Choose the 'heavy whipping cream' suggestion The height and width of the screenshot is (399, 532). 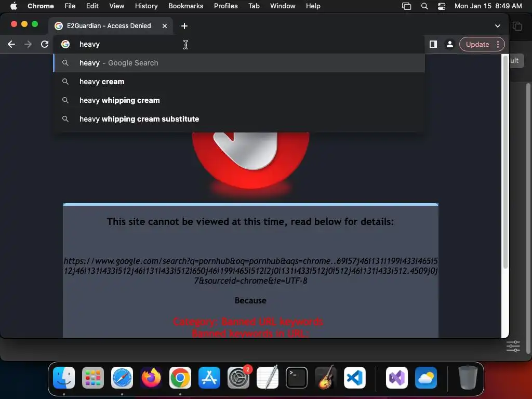239,100
